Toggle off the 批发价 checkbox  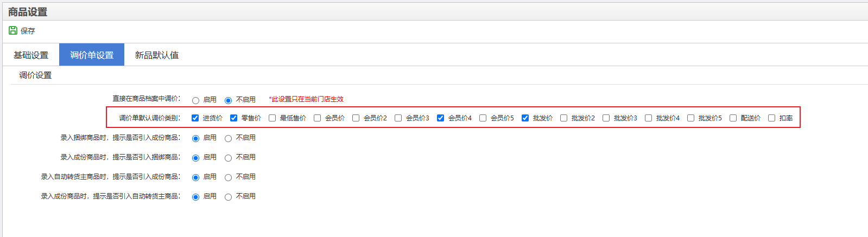tap(525, 118)
